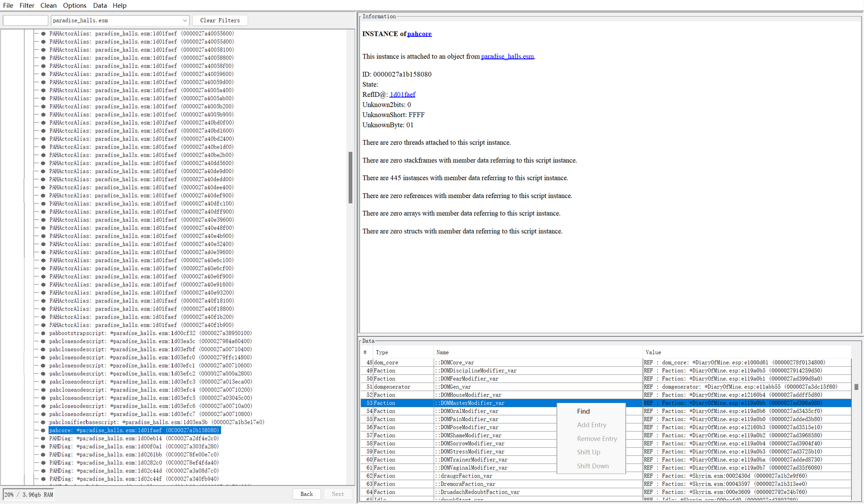Click value cell Skyrim.esm:000e3609

click(747, 492)
